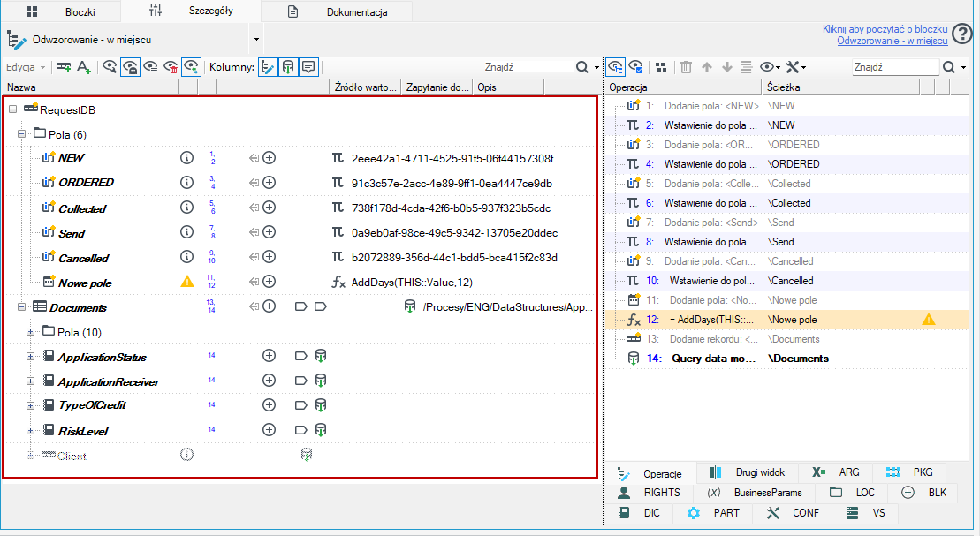Toggle the data source column button in Kolumny
980x536 pixels.
tap(288, 67)
